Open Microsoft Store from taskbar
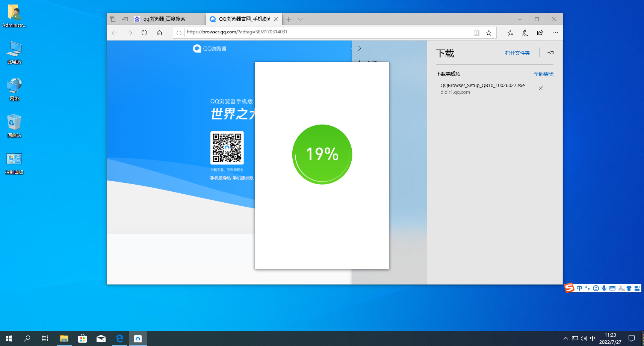This screenshot has height=346, width=644. point(82,338)
